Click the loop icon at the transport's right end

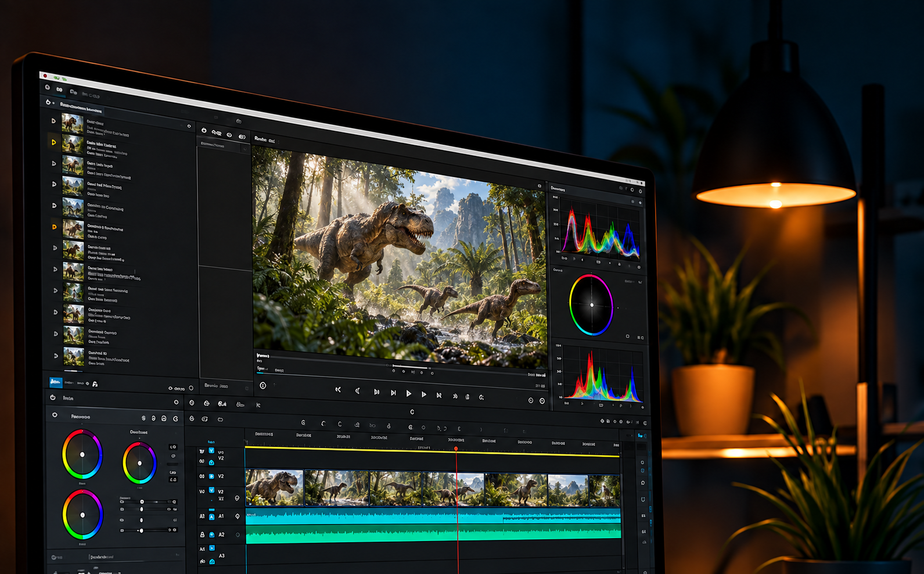(481, 397)
